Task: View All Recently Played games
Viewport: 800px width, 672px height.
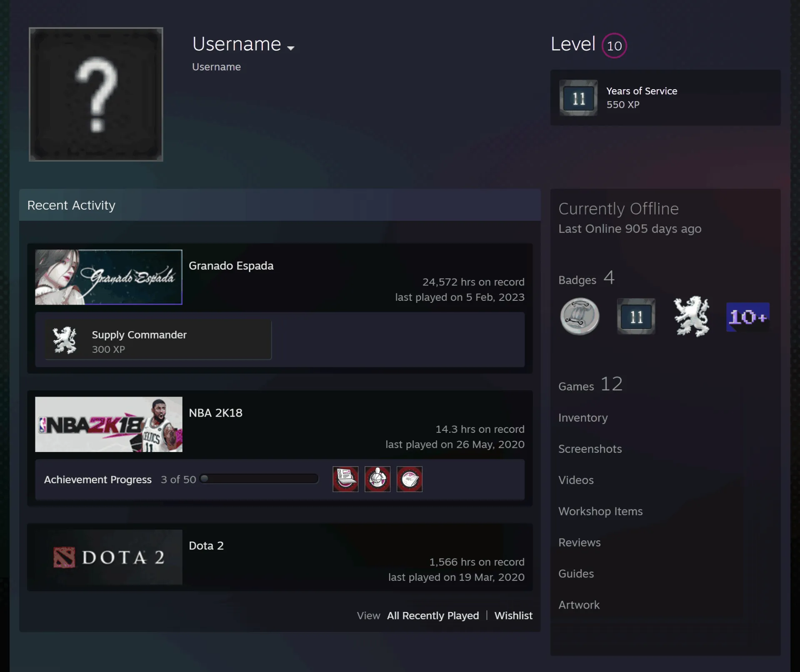Action: click(x=433, y=615)
